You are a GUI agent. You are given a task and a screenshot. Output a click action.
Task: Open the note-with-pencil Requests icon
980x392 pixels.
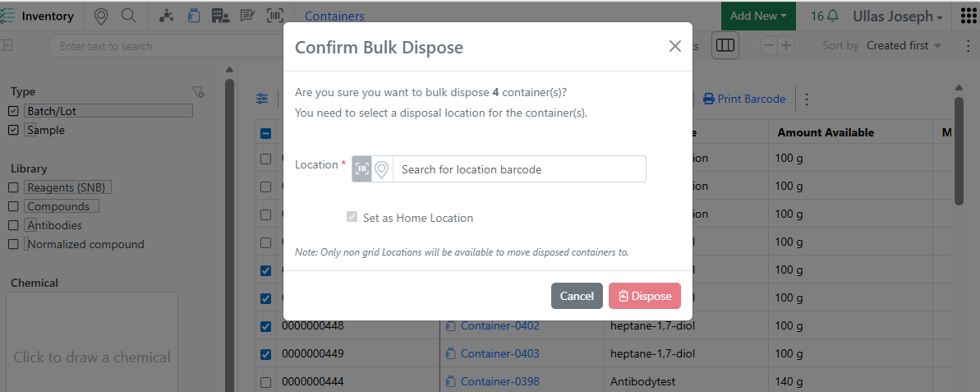click(x=247, y=16)
